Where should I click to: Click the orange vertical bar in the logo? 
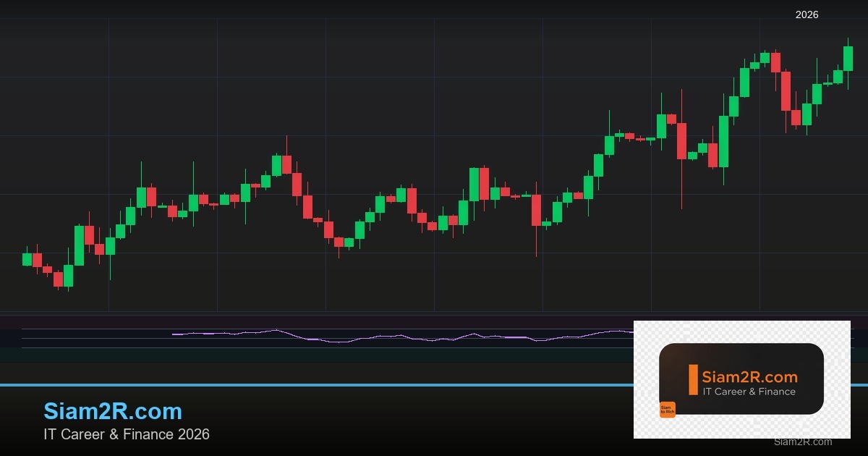coord(693,380)
